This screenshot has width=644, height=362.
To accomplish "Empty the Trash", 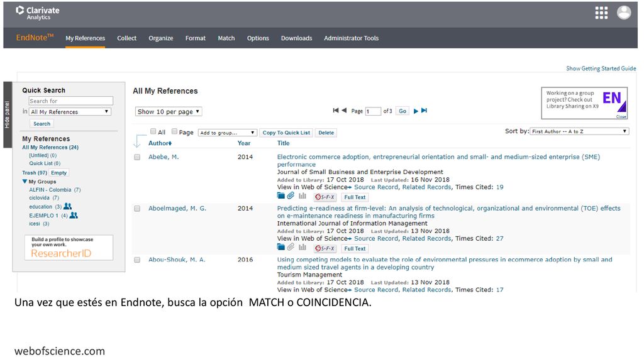I will pos(58,173).
